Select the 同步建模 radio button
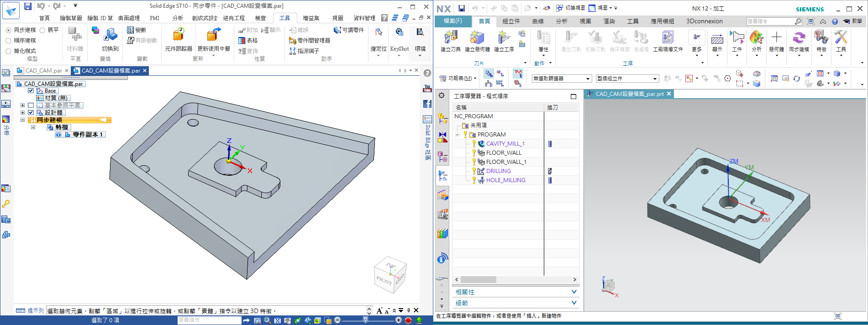 coord(9,30)
